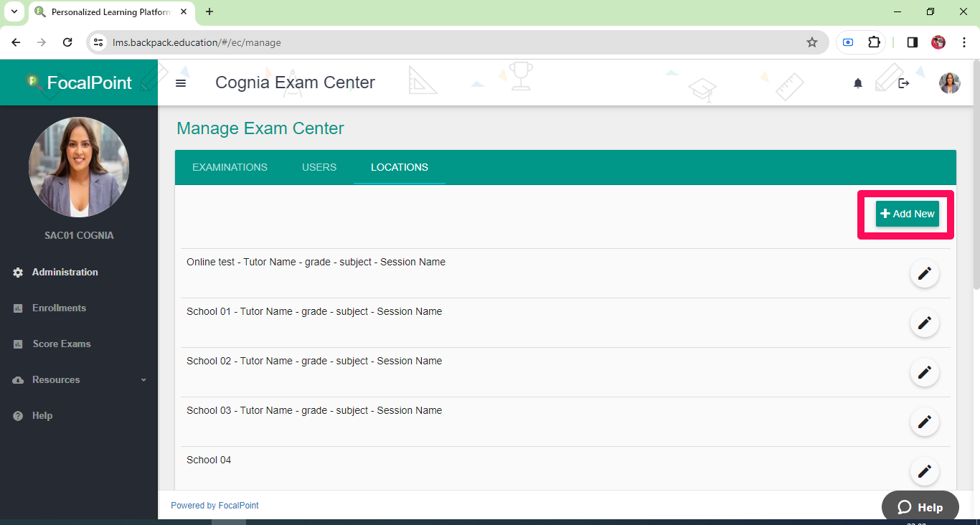Screen dimensions: 980x525
Task: Select the Online test location row text
Action: click(316, 262)
